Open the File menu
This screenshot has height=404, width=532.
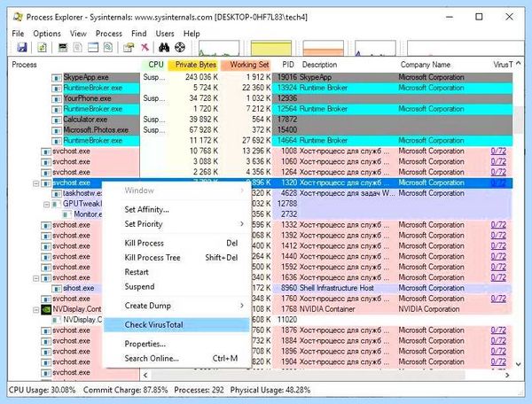[x=18, y=34]
